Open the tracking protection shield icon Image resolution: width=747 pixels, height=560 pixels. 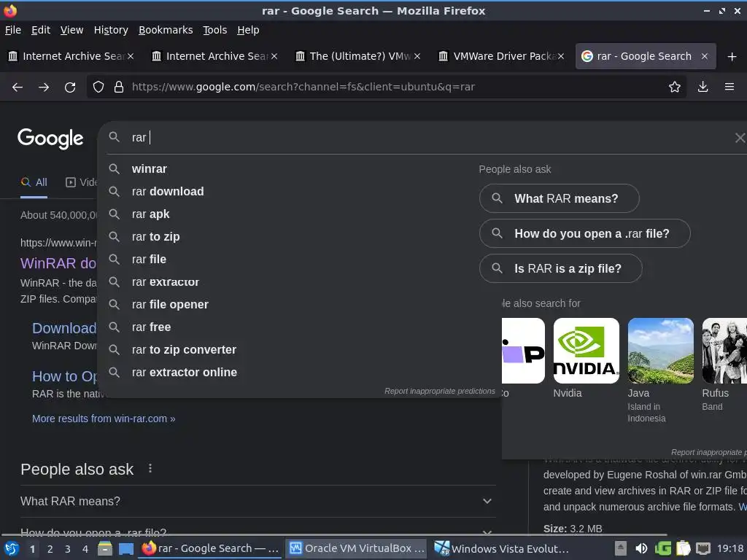98,87
